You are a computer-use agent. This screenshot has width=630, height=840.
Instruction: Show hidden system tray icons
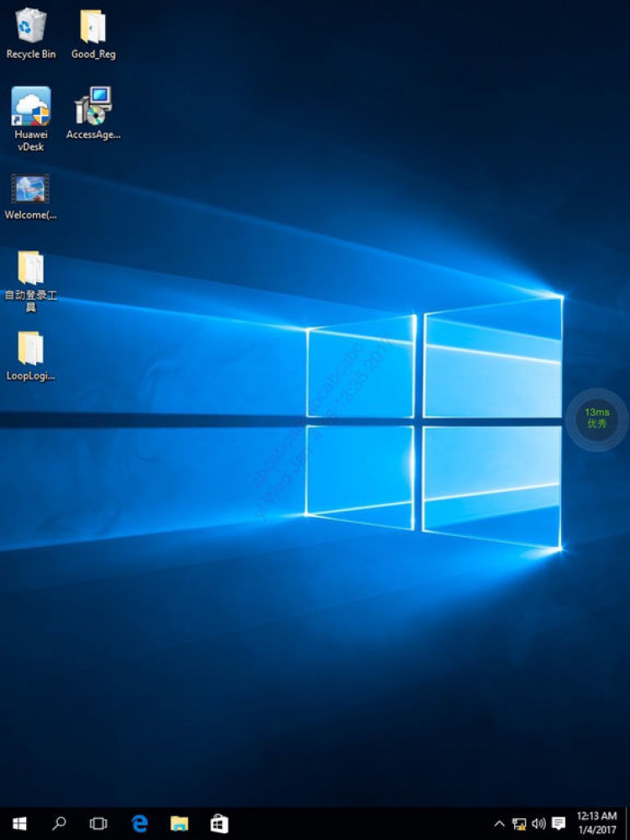click(x=499, y=823)
